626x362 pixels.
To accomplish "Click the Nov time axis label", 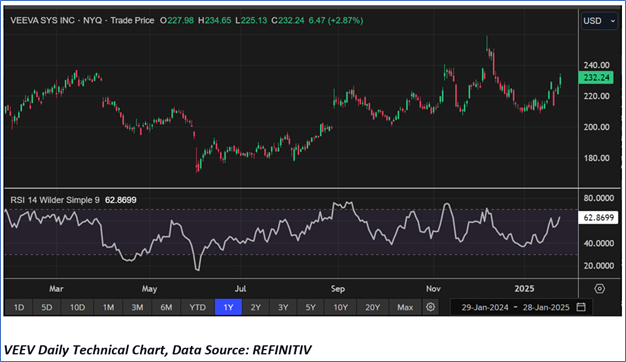I will [433, 289].
